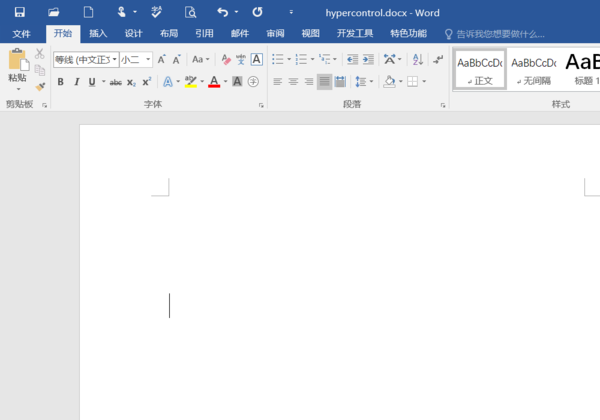Image resolution: width=600 pixels, height=420 pixels.
Task: Open a file using the folder icon
Action: (x=54, y=12)
